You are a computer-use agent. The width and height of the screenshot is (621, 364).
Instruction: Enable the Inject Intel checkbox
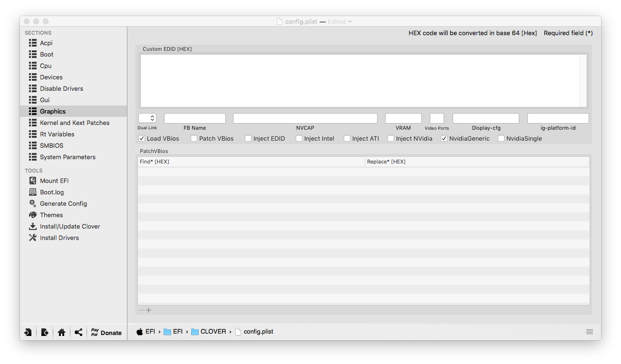pos(299,138)
